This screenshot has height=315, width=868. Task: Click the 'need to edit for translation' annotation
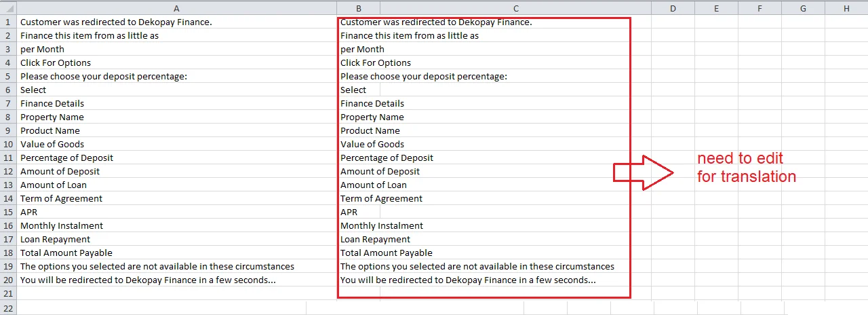pyautogui.click(x=746, y=168)
